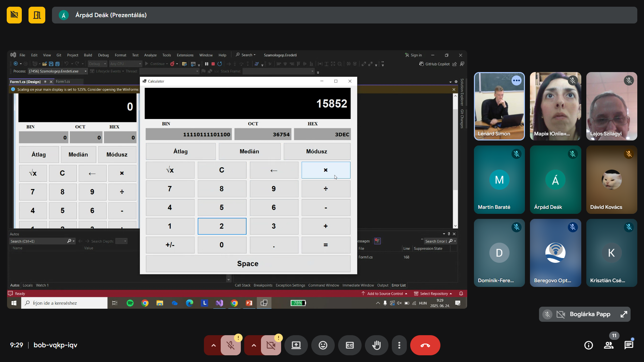Show the participants list icon
This screenshot has width=644, height=362.
[x=608, y=345]
